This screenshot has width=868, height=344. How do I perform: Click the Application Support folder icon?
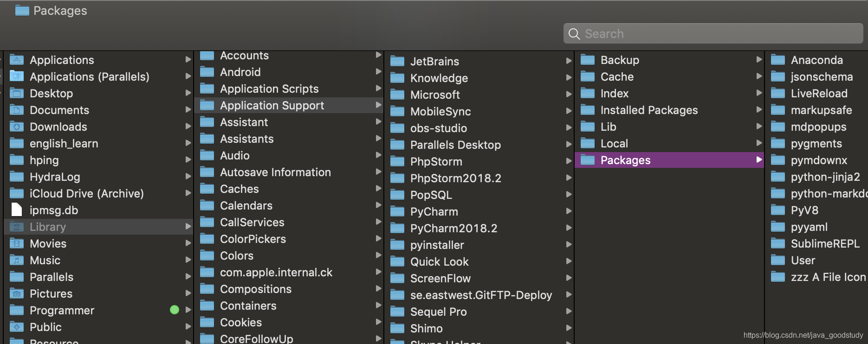click(x=207, y=105)
